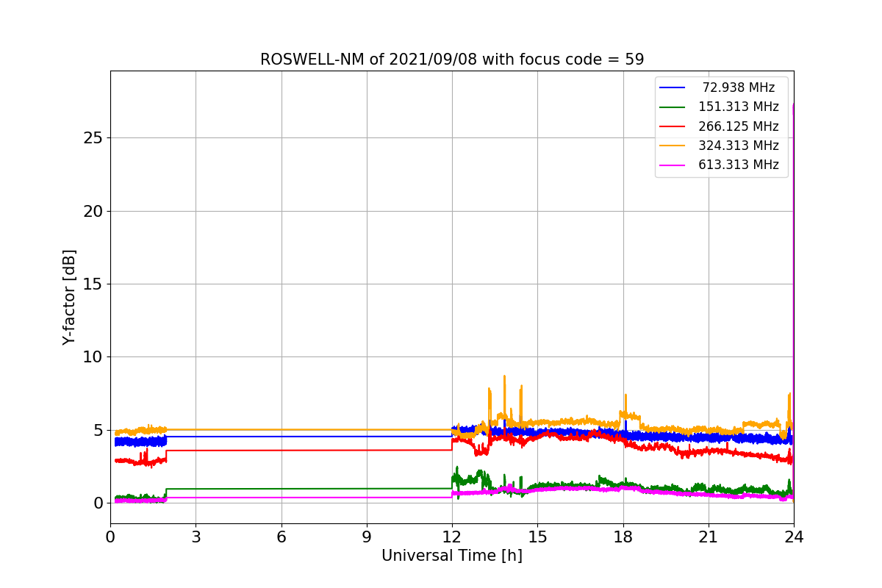Viewport: 882px width, 588px height.
Task: Click the y-axis tick label '10'
Action: coord(94,357)
